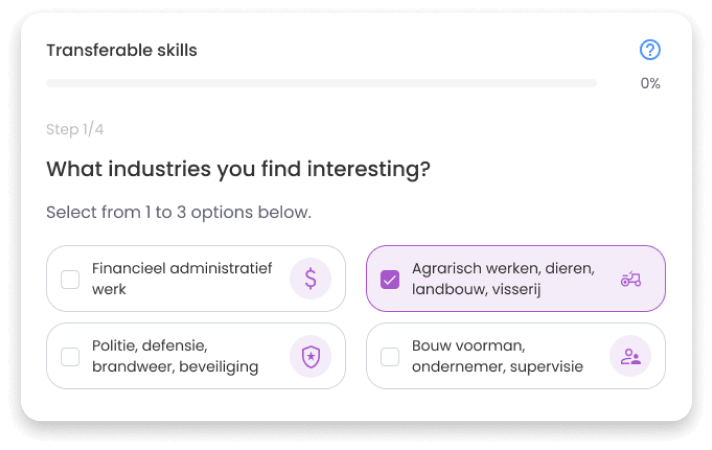Viewport: 712px width, 450px height.
Task: Open the help question mark icon
Action: 650,50
